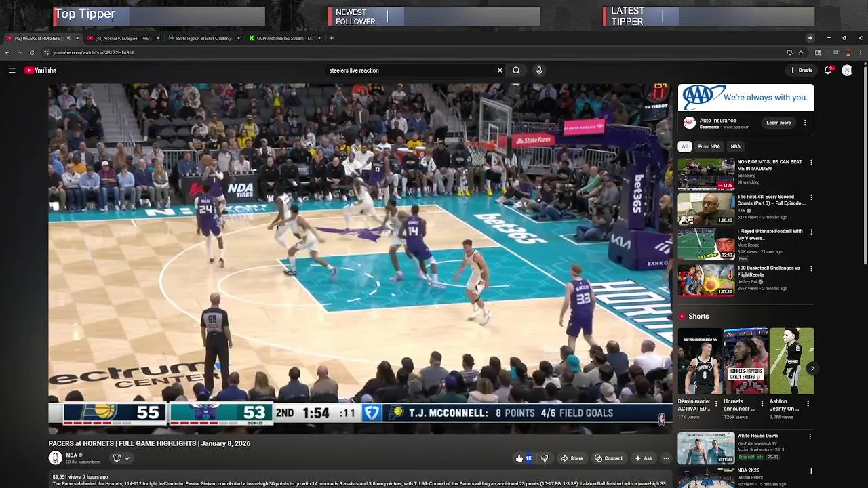The height and width of the screenshot is (488, 868).
Task: Open NBA channel name link
Action: click(x=71, y=455)
